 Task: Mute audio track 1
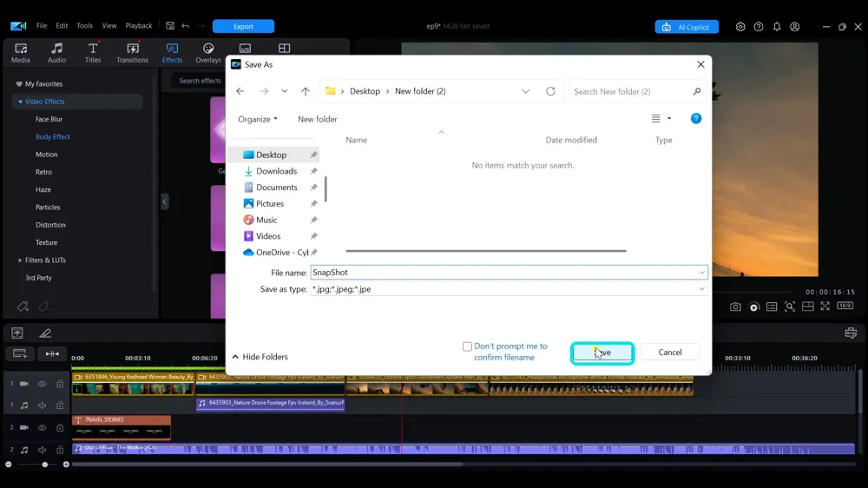coord(42,406)
